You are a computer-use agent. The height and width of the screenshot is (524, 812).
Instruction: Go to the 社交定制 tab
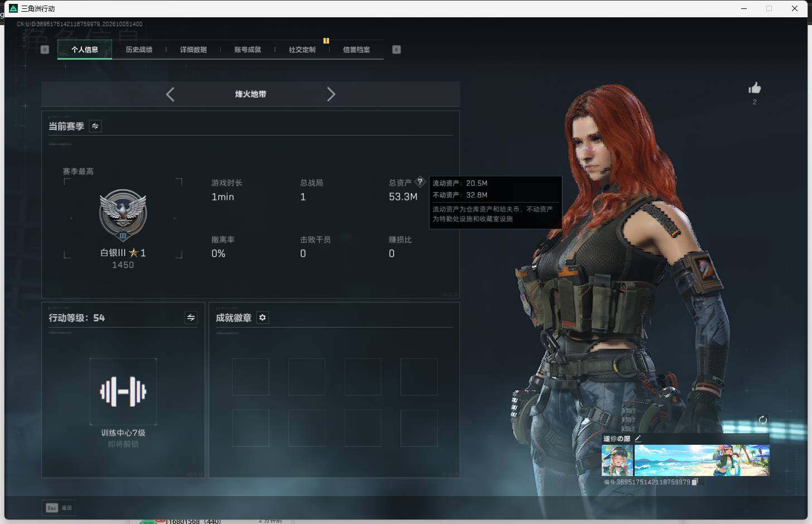tap(302, 50)
